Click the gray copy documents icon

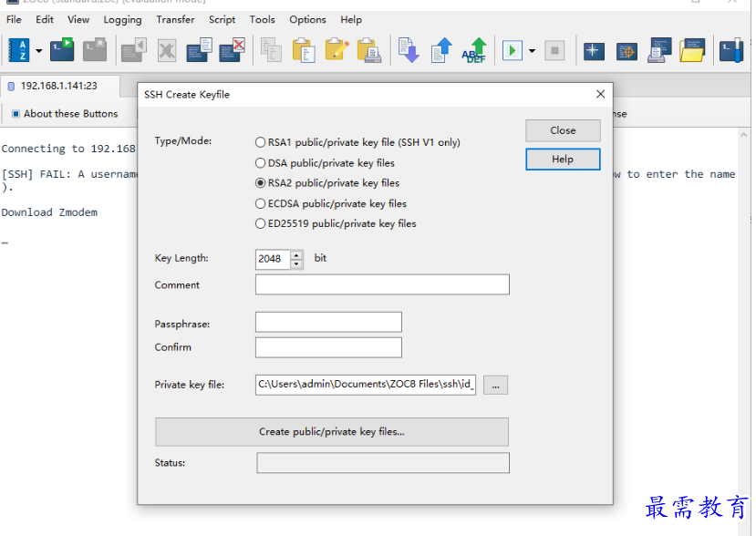click(272, 50)
